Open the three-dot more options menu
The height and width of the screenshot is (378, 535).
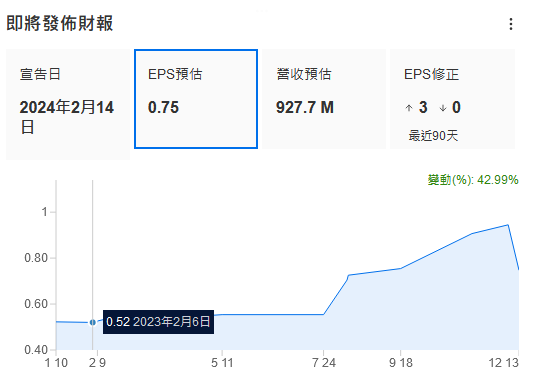coord(511,24)
